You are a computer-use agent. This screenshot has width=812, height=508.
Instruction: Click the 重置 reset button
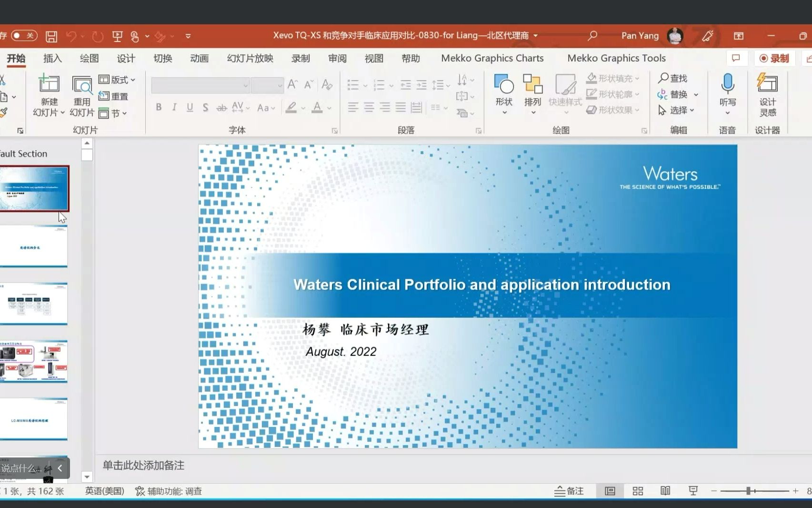(x=113, y=96)
